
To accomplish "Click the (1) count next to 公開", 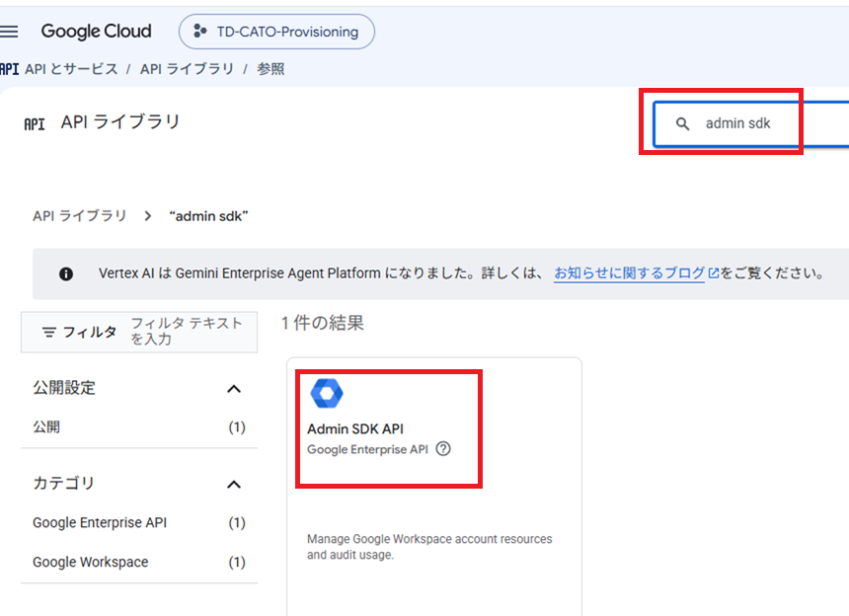I will pyautogui.click(x=237, y=427).
